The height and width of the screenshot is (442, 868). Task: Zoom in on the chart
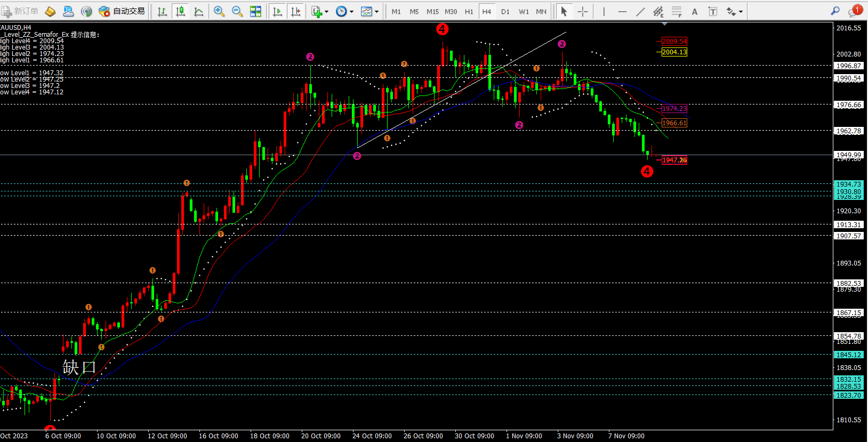coord(219,11)
